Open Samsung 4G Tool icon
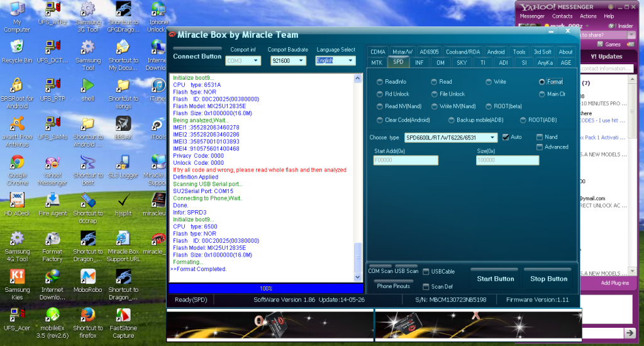Image resolution: width=644 pixels, height=346 pixels. pyautogui.click(x=17, y=246)
